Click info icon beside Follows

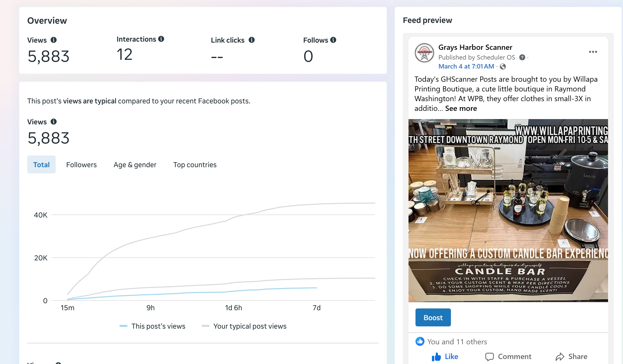tap(333, 40)
